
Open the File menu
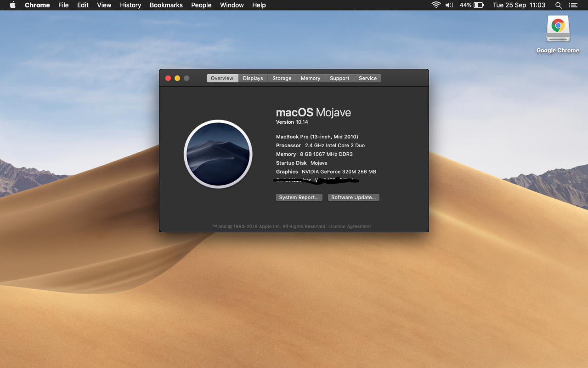[63, 5]
